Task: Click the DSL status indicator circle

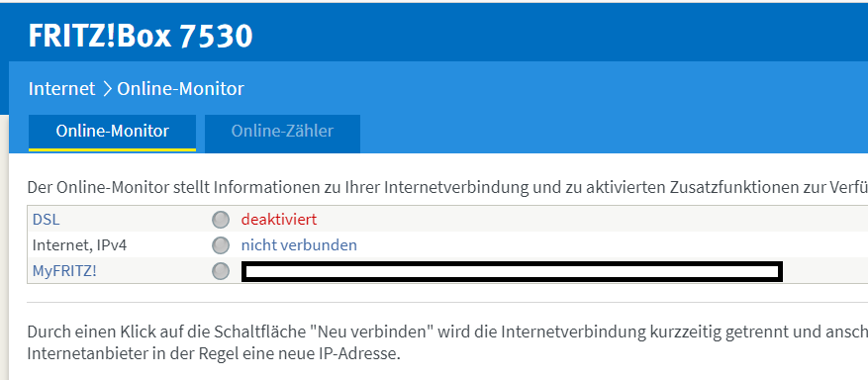Action: point(221,220)
